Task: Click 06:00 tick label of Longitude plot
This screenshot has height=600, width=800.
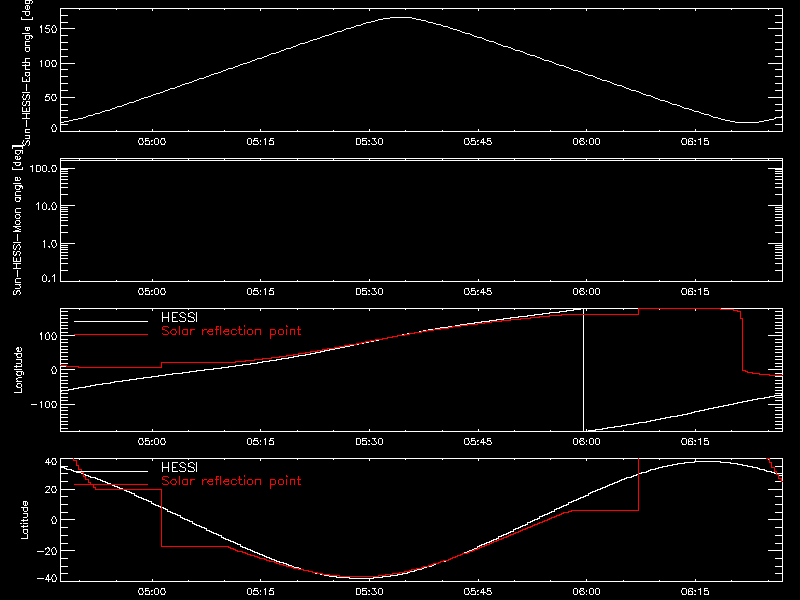Action: point(586,442)
